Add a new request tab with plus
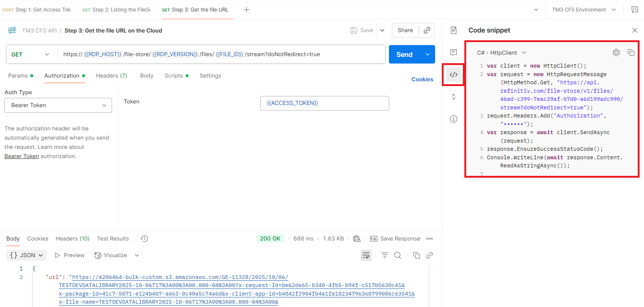The height and width of the screenshot is (307, 644). click(x=247, y=10)
